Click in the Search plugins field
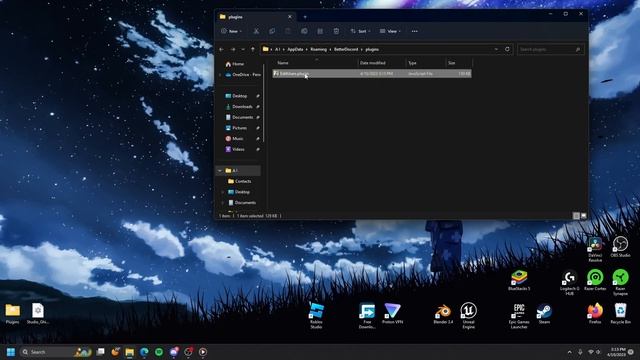Viewport: 640px width, 360px height. [550, 49]
